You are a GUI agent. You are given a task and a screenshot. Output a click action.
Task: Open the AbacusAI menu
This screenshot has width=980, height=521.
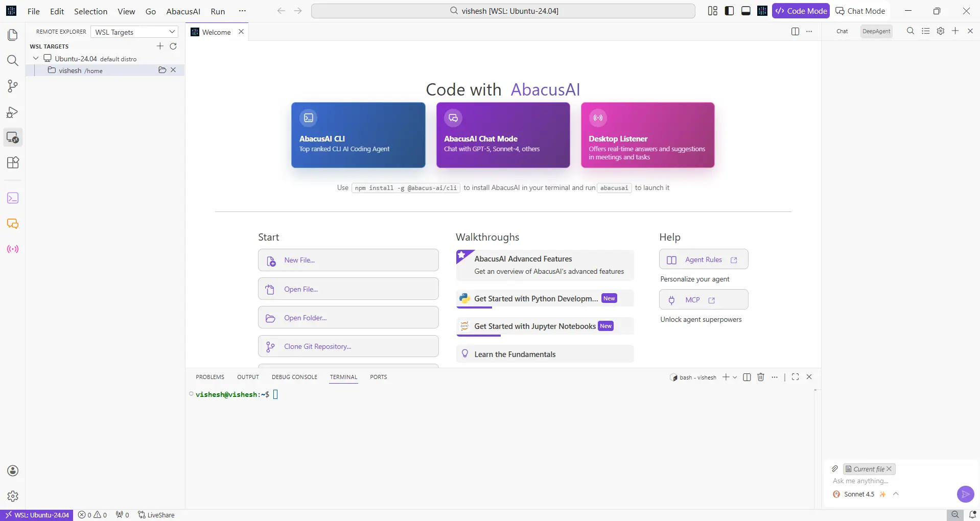click(x=183, y=11)
